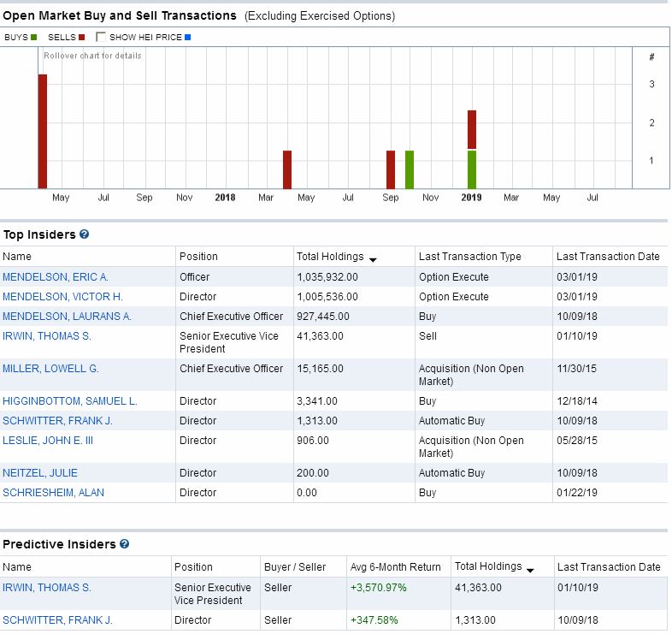Click the 2018 label on chart axis
Viewport: 672px width, 634px height.
click(225, 198)
